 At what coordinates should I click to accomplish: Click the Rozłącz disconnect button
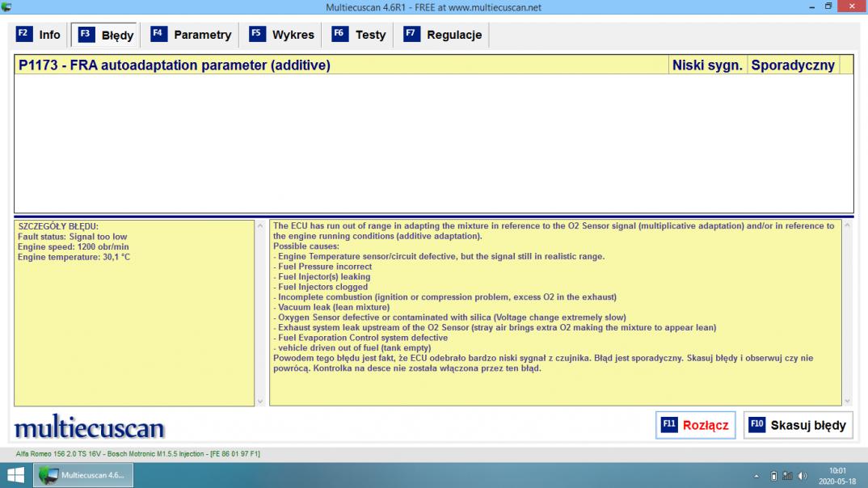coord(695,425)
